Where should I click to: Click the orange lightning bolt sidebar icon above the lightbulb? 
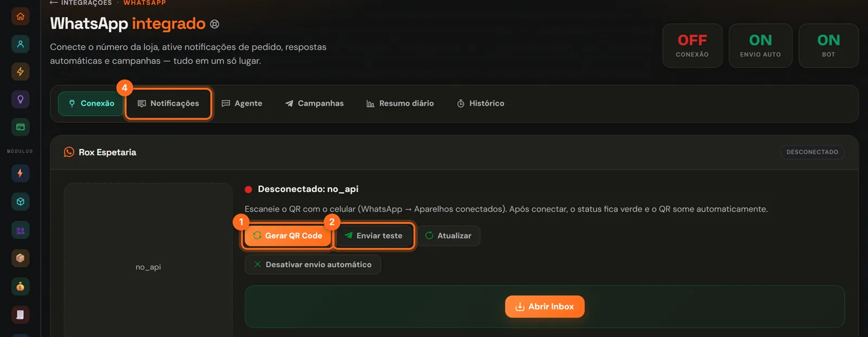pos(21,72)
